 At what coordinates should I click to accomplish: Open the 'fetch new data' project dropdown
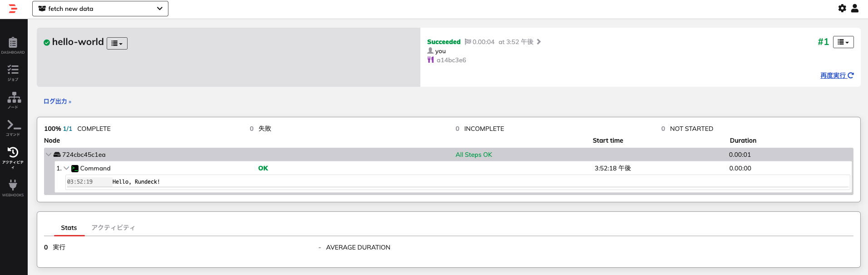(100, 9)
